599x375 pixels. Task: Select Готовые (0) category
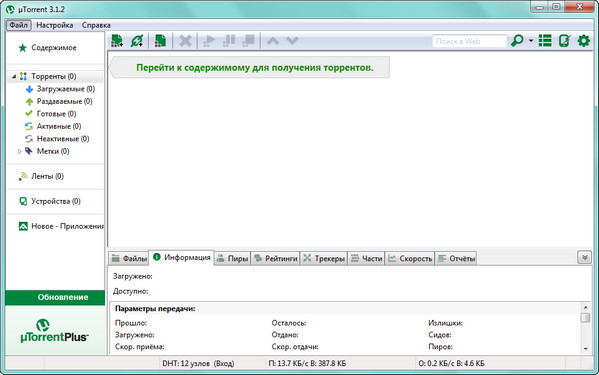click(57, 114)
